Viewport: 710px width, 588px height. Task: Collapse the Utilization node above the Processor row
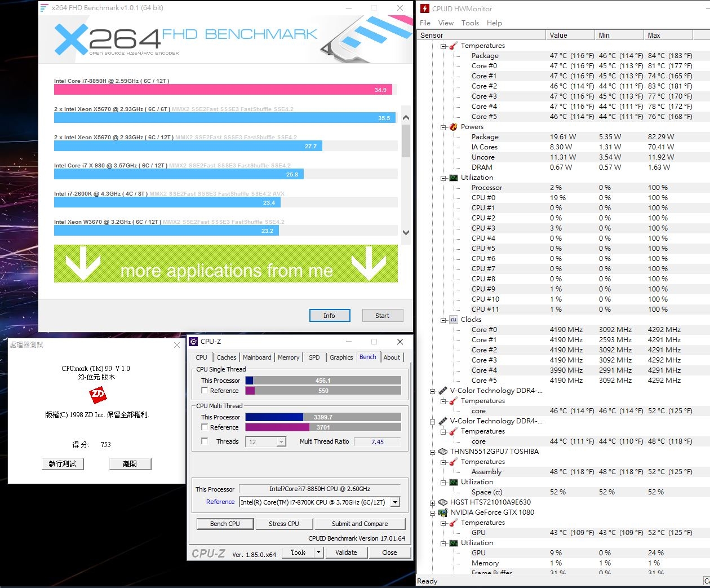coord(443,178)
